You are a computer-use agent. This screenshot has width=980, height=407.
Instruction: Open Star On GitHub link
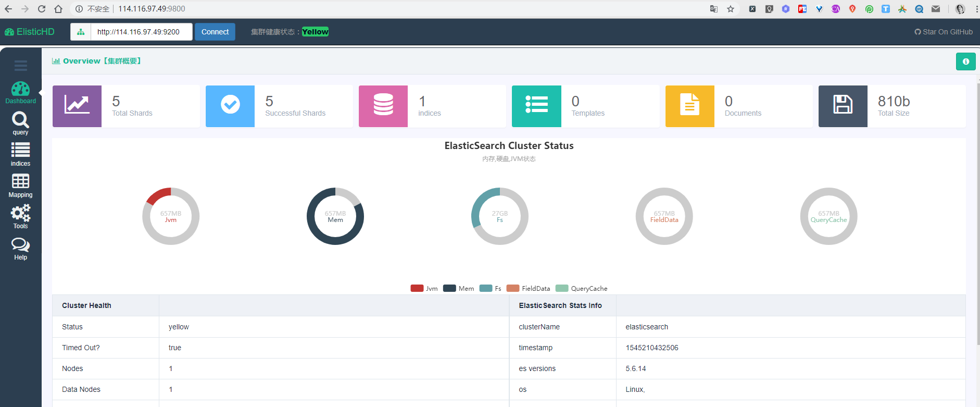(943, 32)
